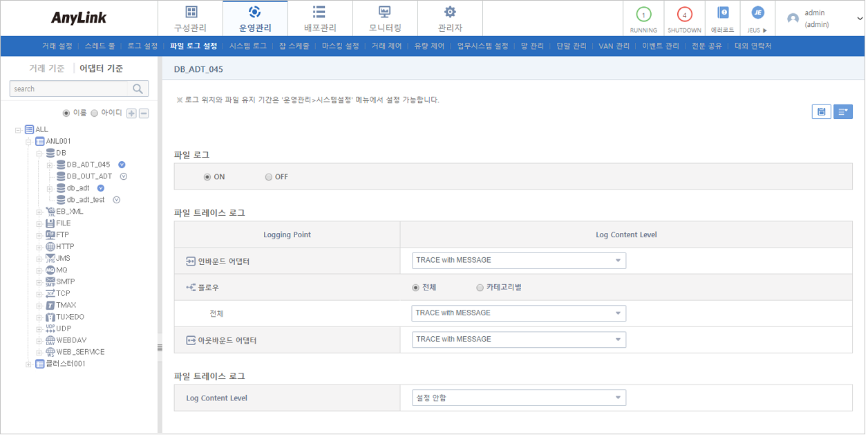This screenshot has width=868, height=435.
Task: Collapse the DB tree node
Action: 39,153
